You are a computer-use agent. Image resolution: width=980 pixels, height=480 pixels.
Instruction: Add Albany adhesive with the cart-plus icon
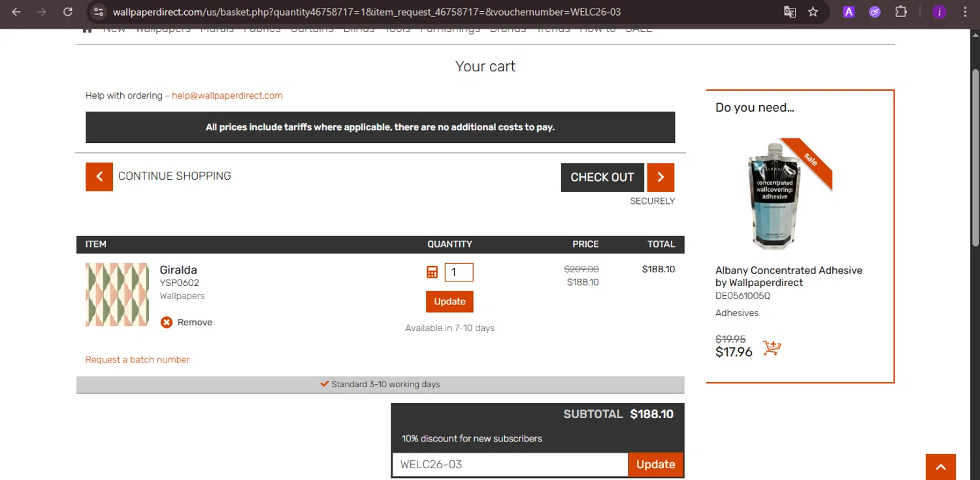(772, 347)
